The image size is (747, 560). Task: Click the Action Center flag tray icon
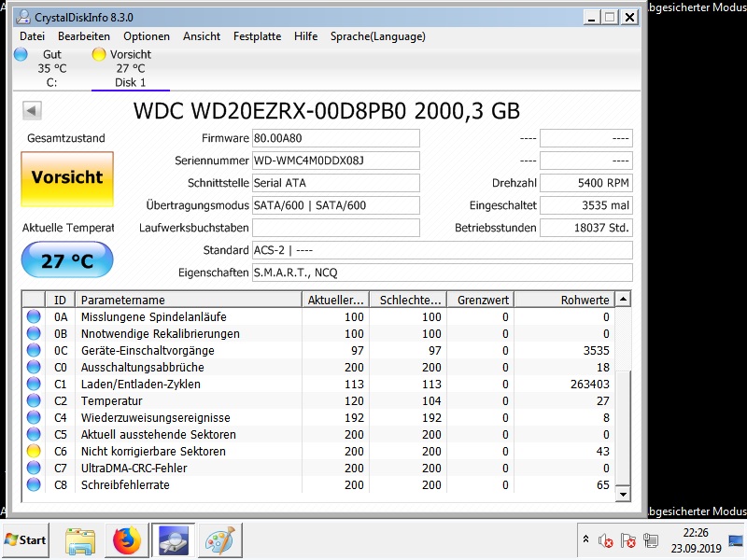coord(627,540)
